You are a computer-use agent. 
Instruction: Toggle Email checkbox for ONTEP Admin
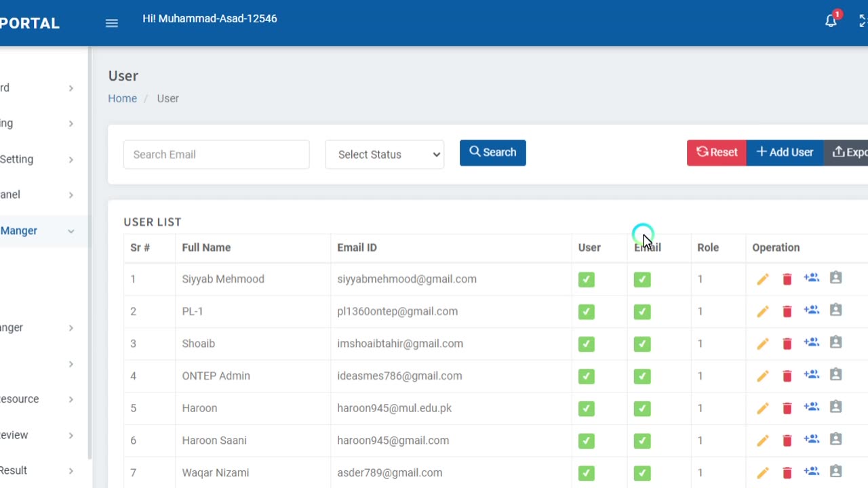(x=642, y=376)
